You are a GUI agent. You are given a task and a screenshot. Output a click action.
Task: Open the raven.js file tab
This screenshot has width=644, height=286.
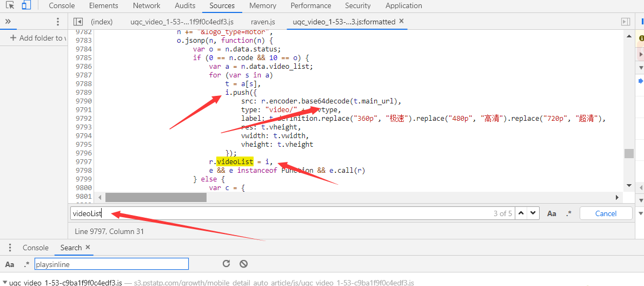click(263, 22)
